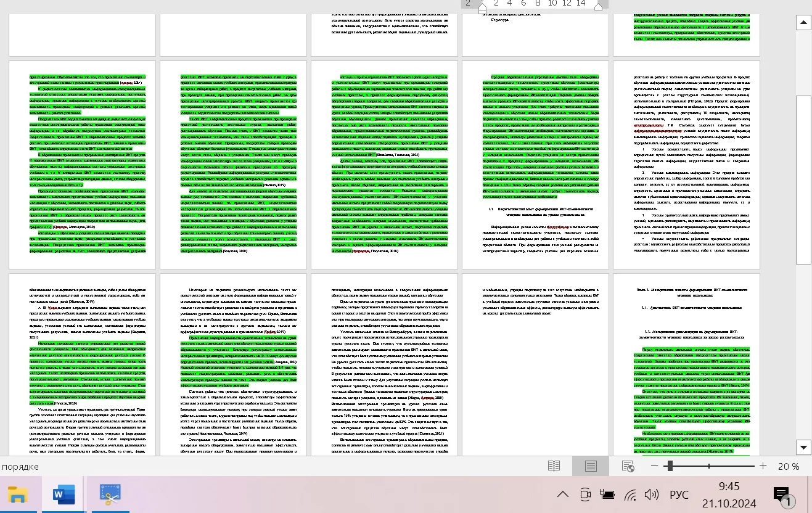Open battery status tray icon
The image size is (812, 513).
click(608, 495)
